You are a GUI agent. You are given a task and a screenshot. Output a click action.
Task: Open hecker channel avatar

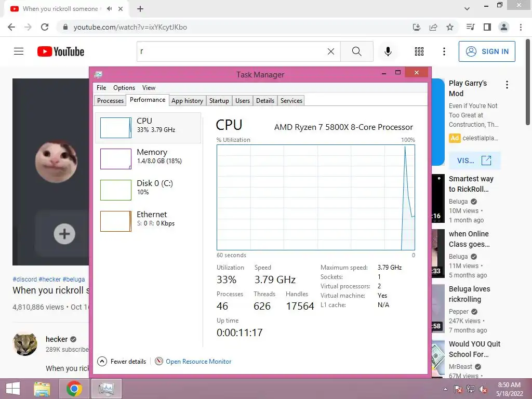[x=25, y=344]
